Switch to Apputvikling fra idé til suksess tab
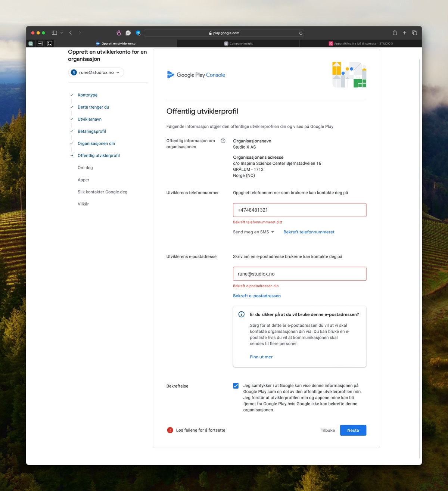This screenshot has width=448, height=491. tap(361, 43)
